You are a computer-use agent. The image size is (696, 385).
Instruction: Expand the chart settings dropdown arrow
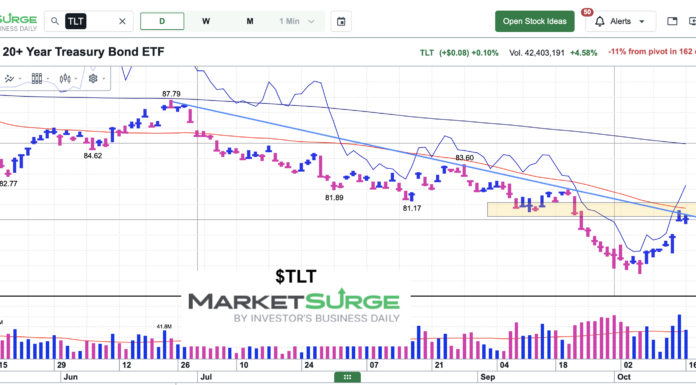104,79
